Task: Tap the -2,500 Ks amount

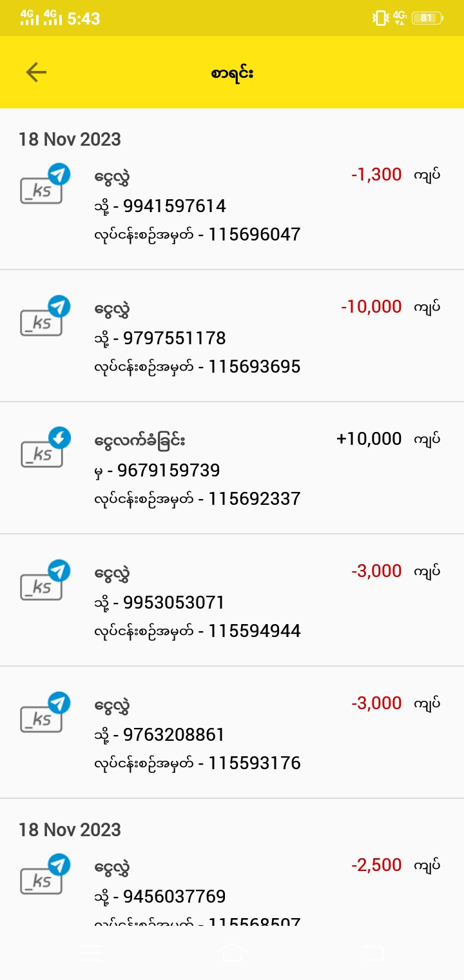Action: click(x=376, y=865)
